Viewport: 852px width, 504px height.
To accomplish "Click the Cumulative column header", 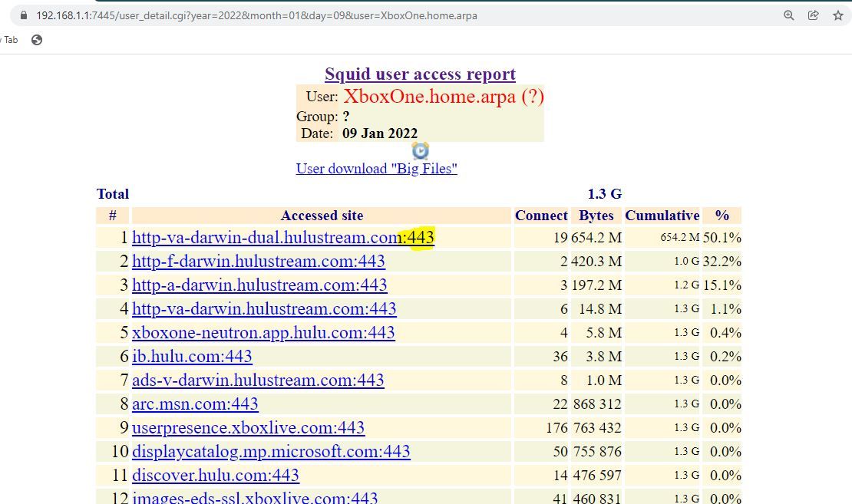I will (662, 216).
